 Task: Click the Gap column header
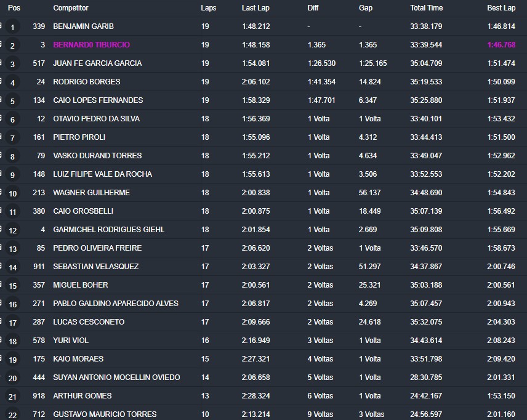pos(365,8)
